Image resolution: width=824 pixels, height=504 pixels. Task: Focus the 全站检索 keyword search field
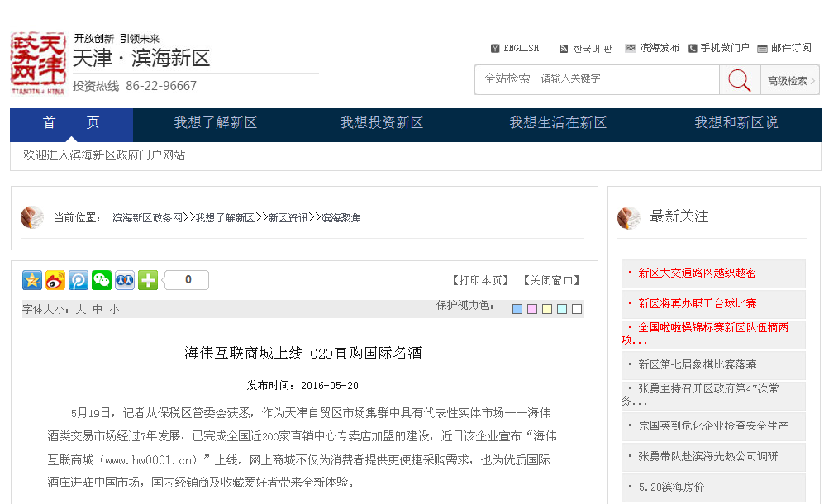(597, 80)
